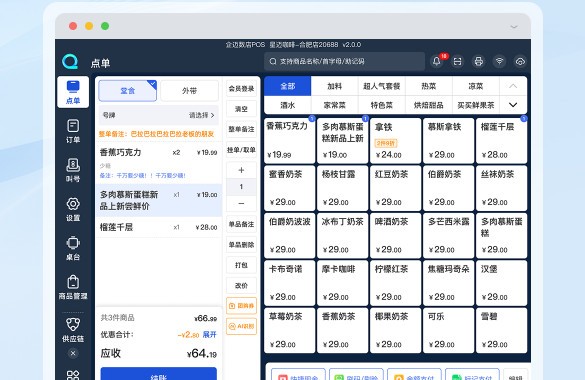
Task: Open the 号牌 请选择 selector
Action: coord(159,115)
